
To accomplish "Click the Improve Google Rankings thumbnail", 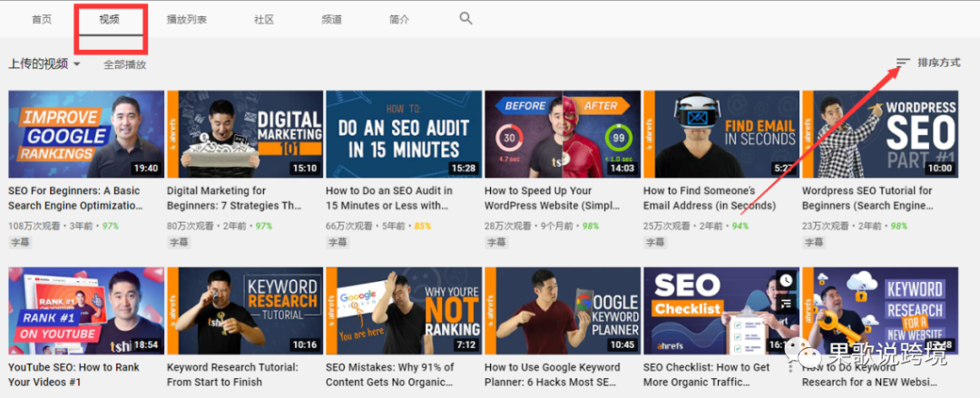I will coord(86,134).
